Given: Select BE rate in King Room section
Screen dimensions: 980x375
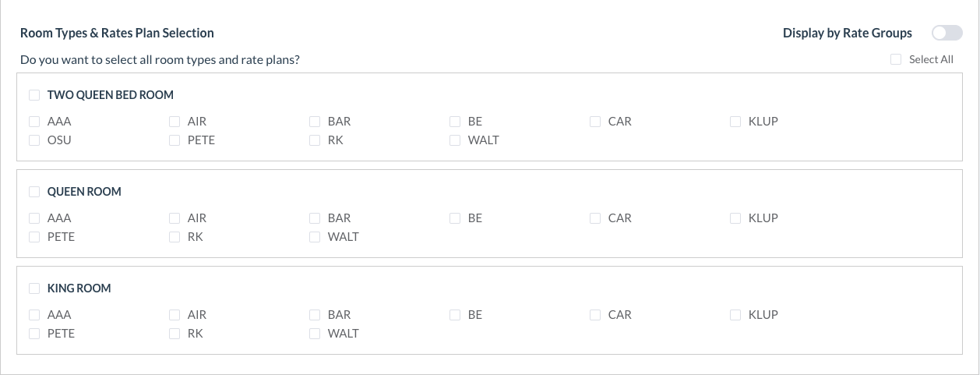Looking at the screenshot, I should pos(455,315).
